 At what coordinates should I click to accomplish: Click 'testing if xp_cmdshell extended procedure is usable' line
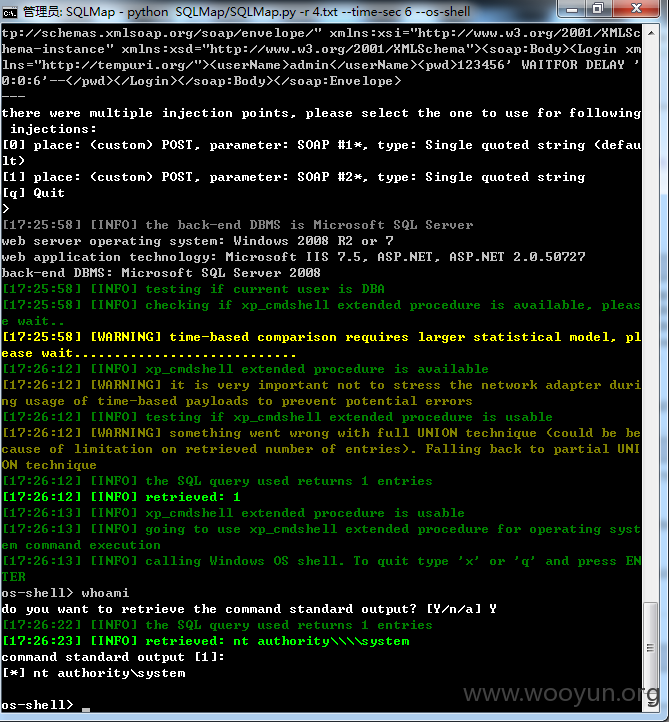[x=277, y=417]
